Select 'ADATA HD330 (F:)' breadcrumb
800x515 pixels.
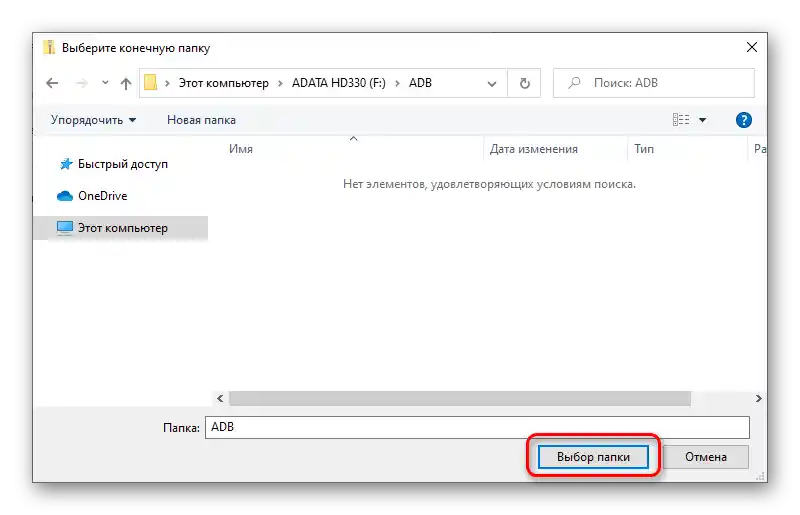point(339,83)
